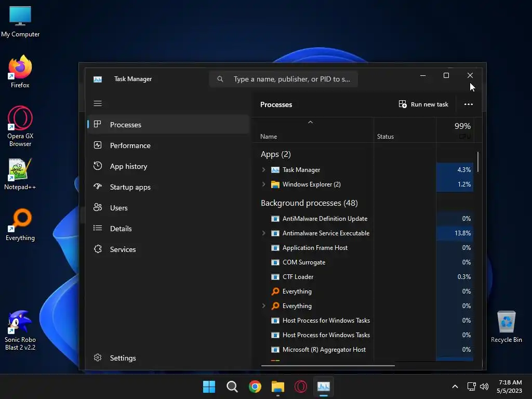
Task: Show hidden system tray icons
Action: click(x=455, y=387)
